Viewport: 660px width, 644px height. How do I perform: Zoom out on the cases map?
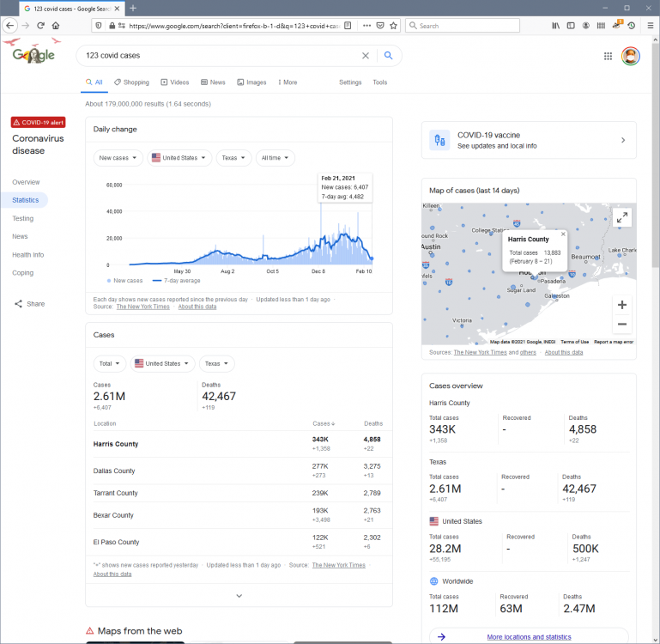pos(622,325)
